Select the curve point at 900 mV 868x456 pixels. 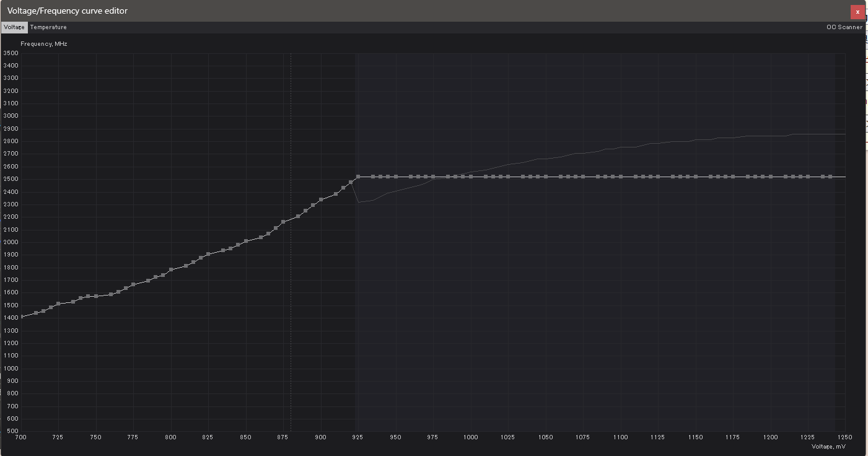click(321, 199)
